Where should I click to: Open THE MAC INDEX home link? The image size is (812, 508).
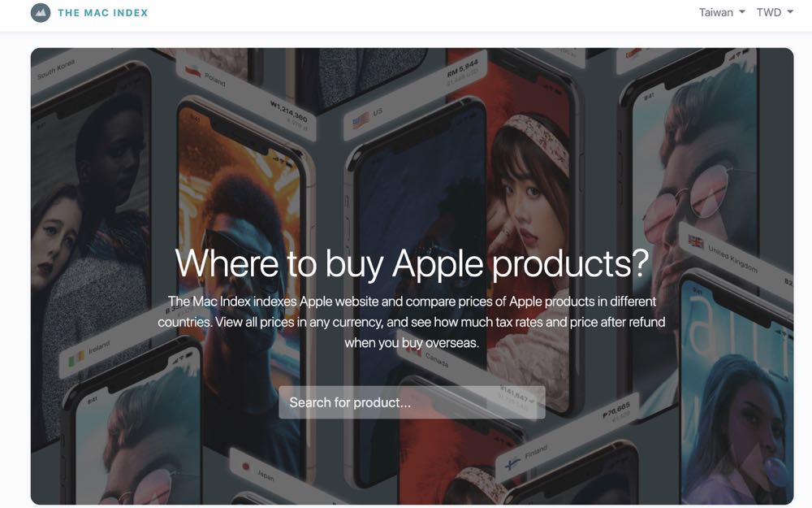(x=102, y=13)
